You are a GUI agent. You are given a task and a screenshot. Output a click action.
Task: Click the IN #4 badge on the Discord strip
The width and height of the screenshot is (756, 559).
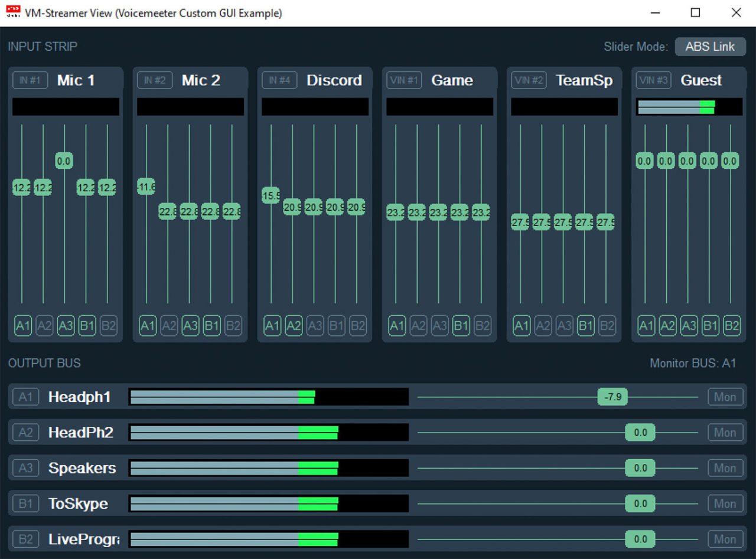point(279,80)
